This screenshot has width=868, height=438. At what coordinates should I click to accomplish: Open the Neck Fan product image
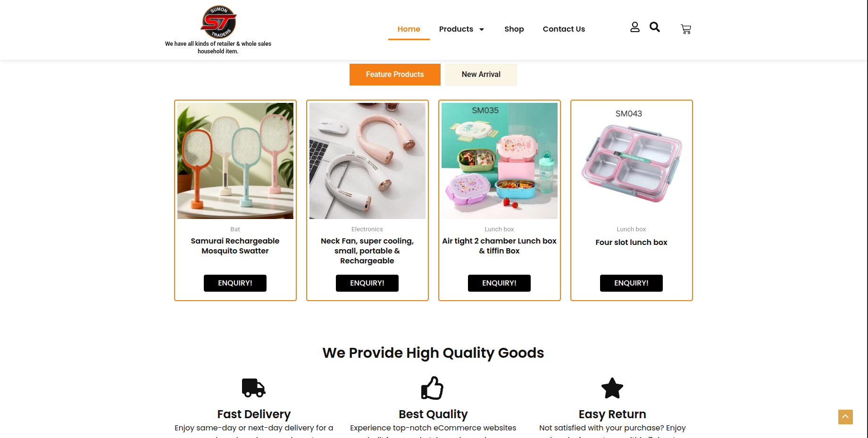367,161
